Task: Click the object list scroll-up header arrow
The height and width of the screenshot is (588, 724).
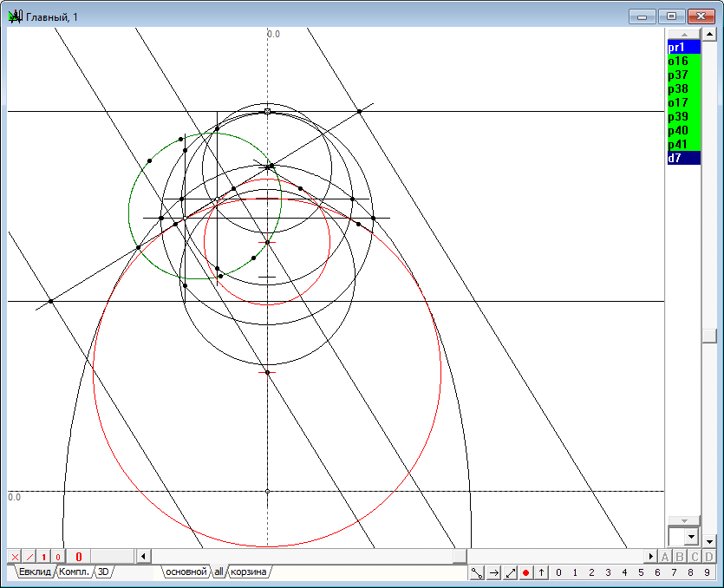Action: [684, 34]
